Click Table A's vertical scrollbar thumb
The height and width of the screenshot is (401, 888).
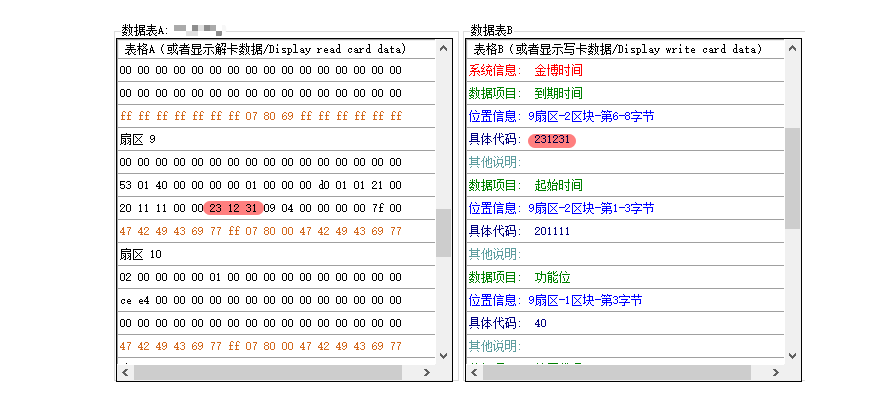[444, 232]
